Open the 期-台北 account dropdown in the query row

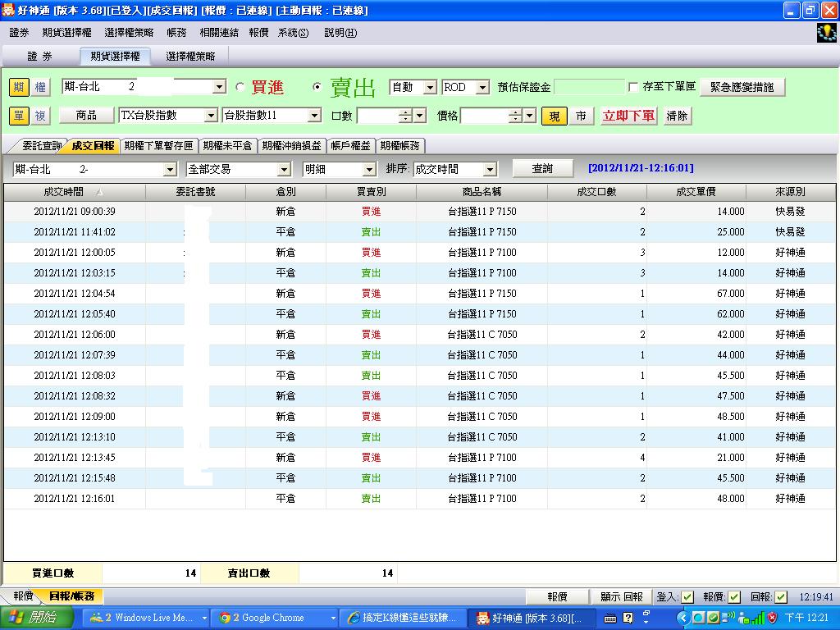(x=170, y=170)
